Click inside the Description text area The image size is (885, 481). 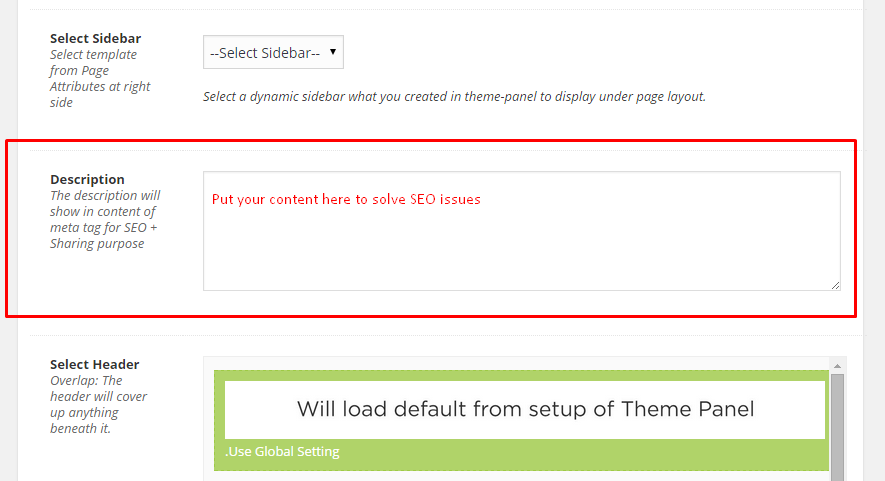522,231
